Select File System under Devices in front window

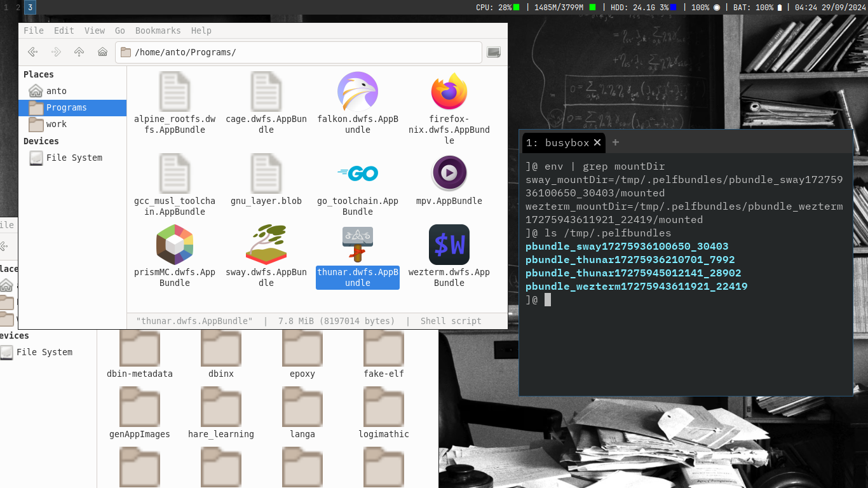tap(72, 158)
